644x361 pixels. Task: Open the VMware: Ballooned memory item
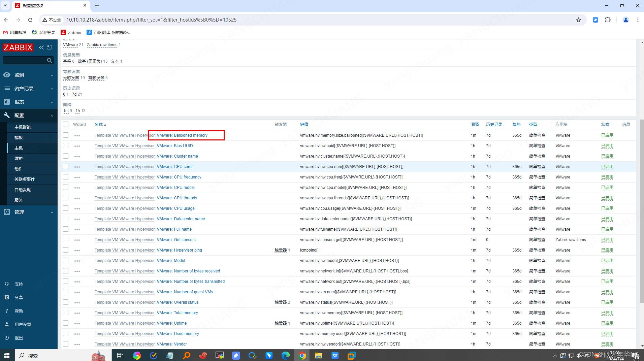tap(182, 135)
